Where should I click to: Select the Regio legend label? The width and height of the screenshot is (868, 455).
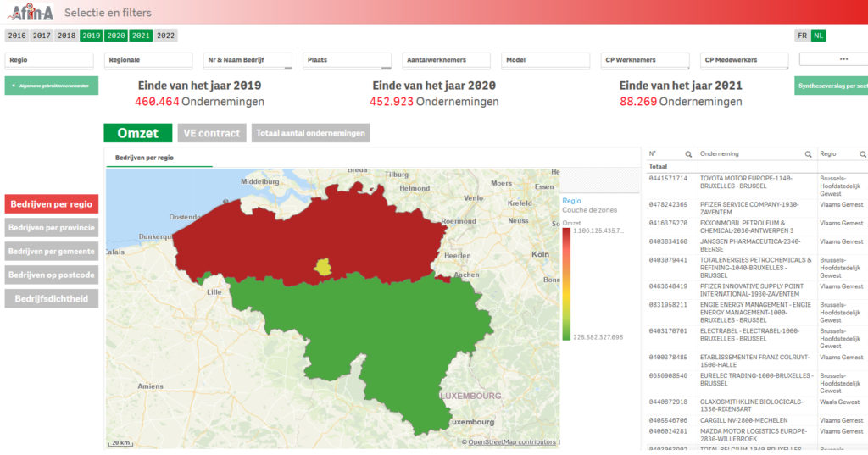tap(571, 201)
